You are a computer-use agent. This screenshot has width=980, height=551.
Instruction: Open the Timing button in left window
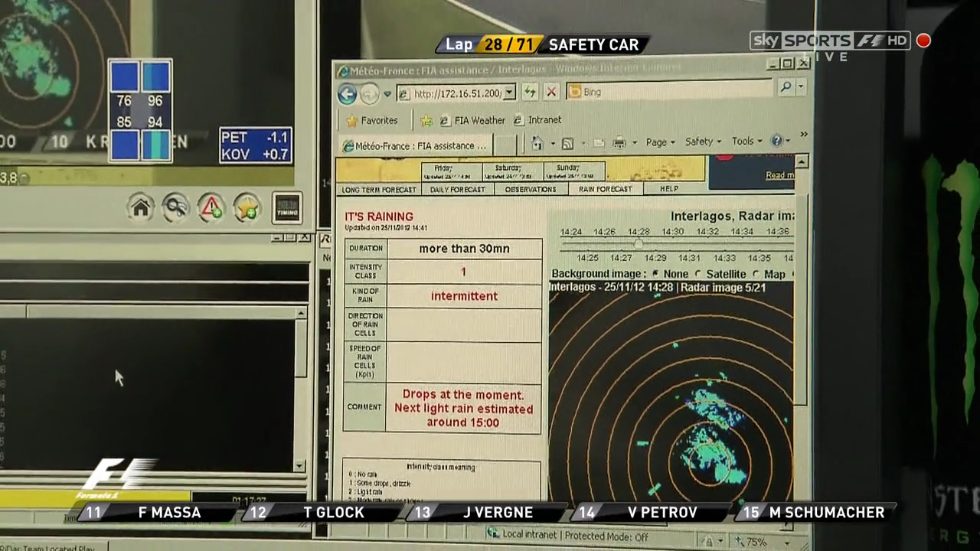pyautogui.click(x=287, y=208)
